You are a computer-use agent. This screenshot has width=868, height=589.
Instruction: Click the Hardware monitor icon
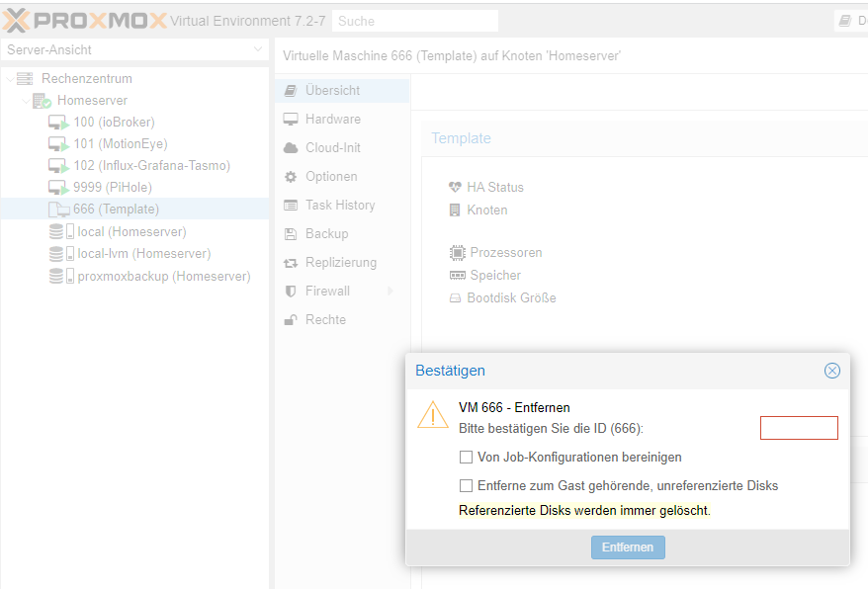point(290,119)
